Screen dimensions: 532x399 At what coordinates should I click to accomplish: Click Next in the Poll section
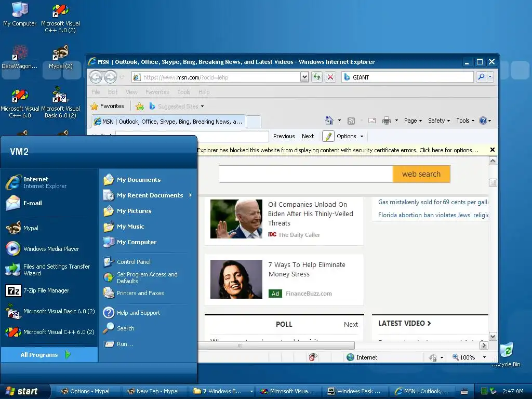click(351, 324)
